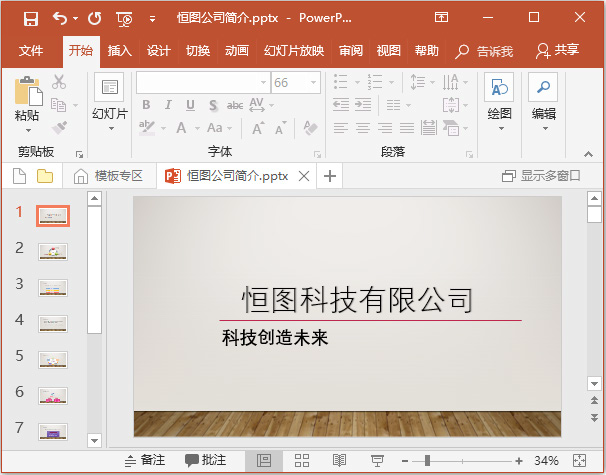The image size is (606, 475).
Task: Click the Save icon in title bar
Action: pyautogui.click(x=31, y=18)
